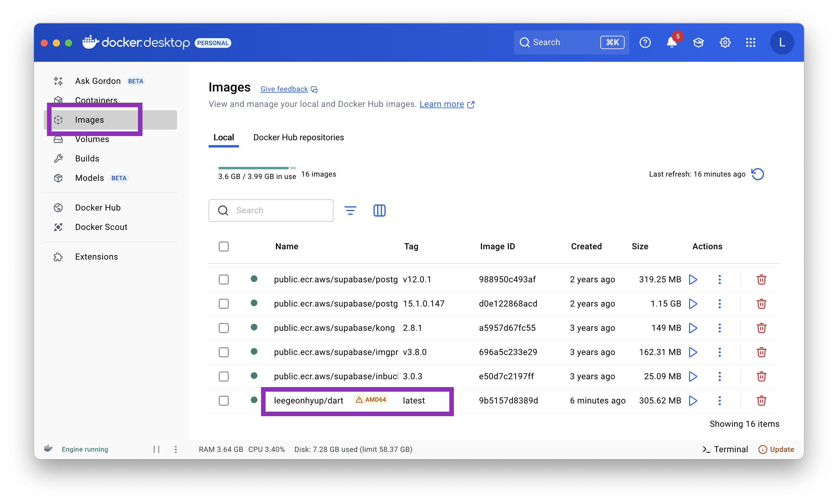Delete the supabase/kong image

click(x=761, y=328)
